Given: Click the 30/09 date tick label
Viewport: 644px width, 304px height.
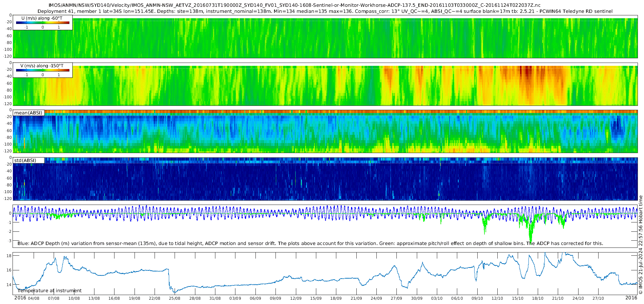Looking at the screenshot, I should click(417, 298).
